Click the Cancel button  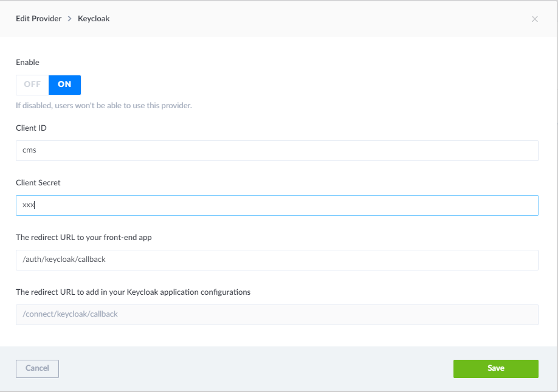pos(37,368)
